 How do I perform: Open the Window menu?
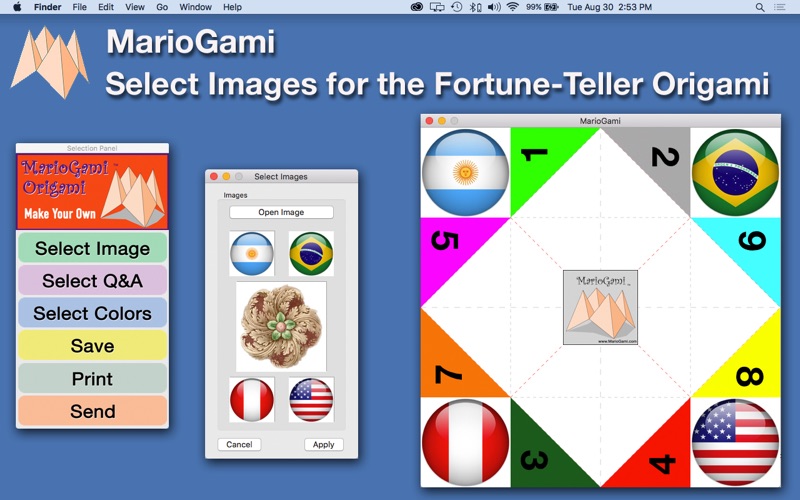195,7
